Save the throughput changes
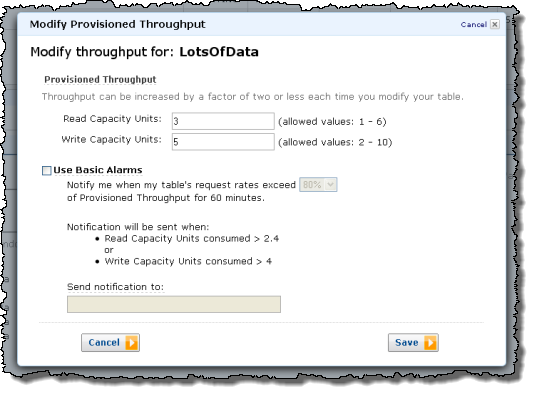The height and width of the screenshot is (394, 535). pos(413,342)
